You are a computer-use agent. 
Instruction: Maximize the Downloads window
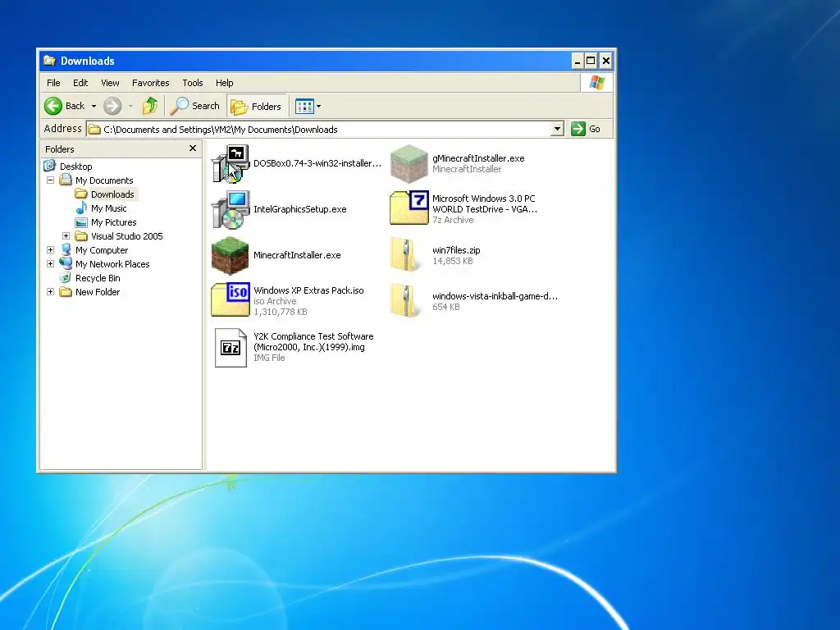point(591,61)
